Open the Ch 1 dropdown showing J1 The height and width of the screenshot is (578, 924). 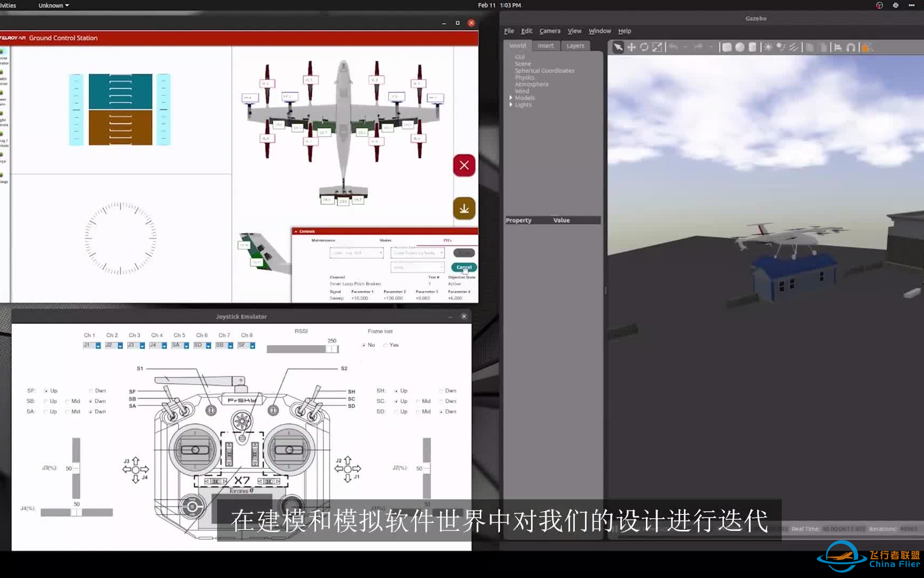pos(92,345)
